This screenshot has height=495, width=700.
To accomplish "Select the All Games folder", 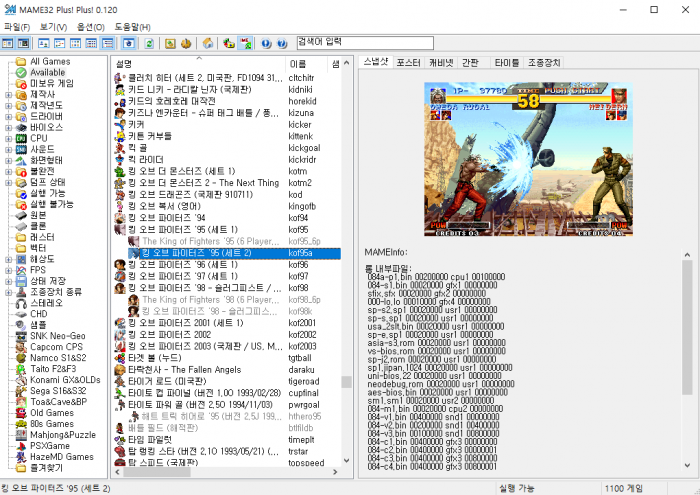I will pyautogui.click(x=50, y=61).
